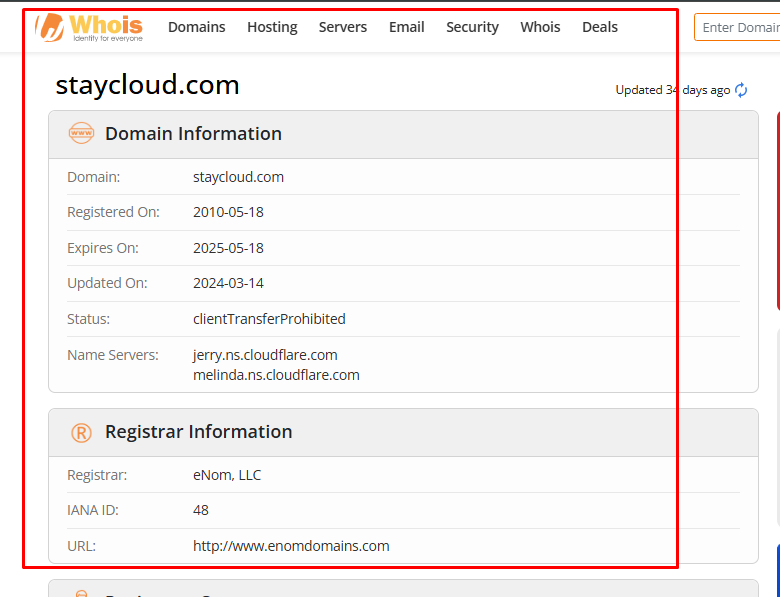
Task: Click the clientTransferProhibited status value
Action: (269, 319)
